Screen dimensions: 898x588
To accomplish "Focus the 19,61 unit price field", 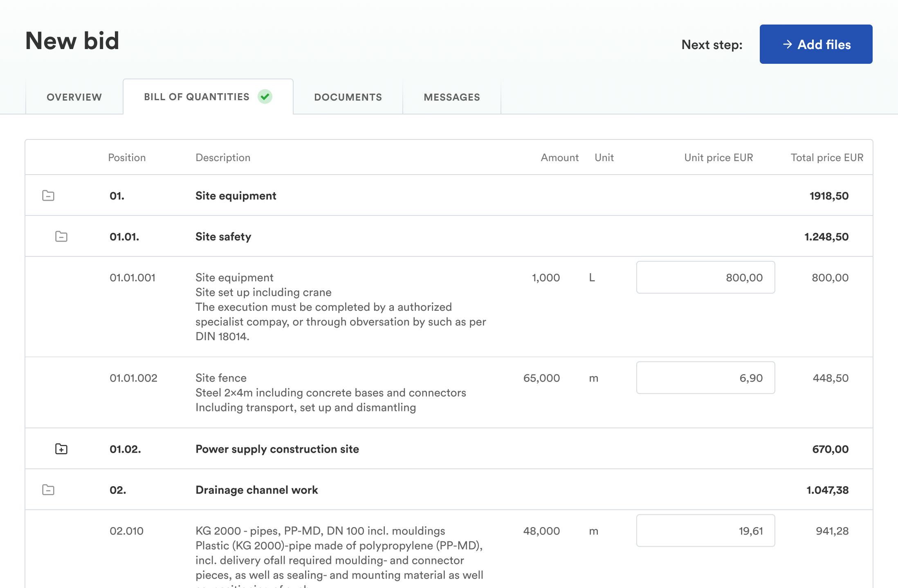I will pos(705,531).
